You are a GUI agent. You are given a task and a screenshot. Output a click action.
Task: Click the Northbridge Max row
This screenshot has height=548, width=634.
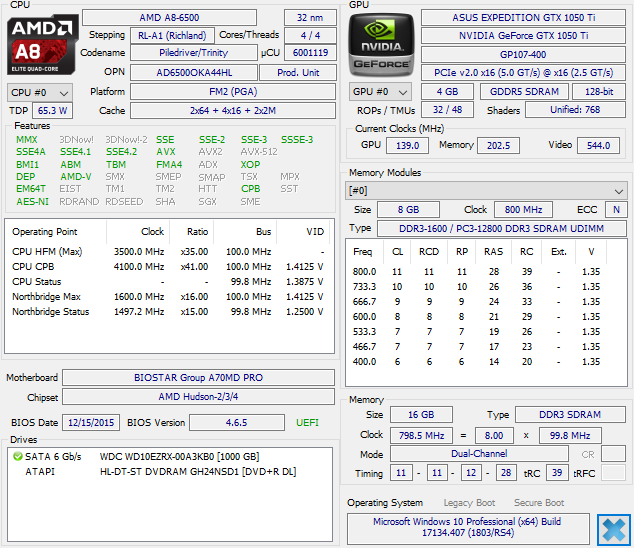(168, 296)
